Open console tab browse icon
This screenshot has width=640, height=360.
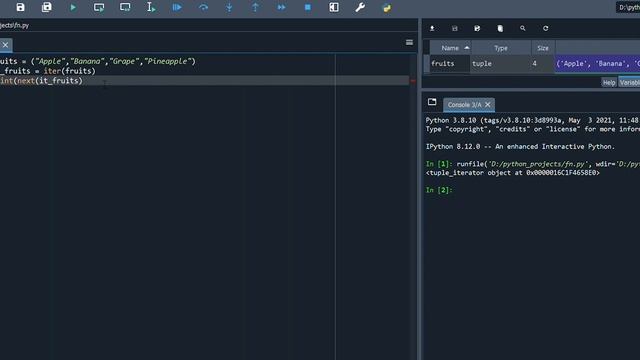(432, 102)
